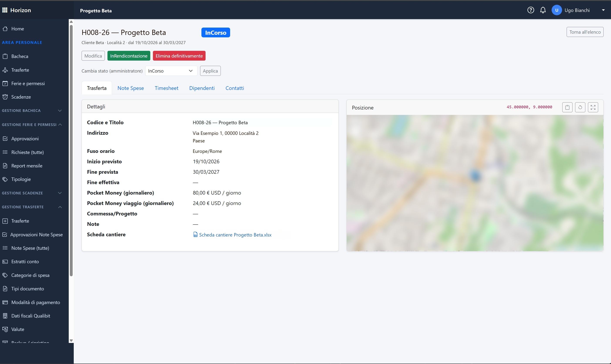Open the Cambia stato InCorso dropdown
The image size is (611, 364).
click(x=171, y=71)
